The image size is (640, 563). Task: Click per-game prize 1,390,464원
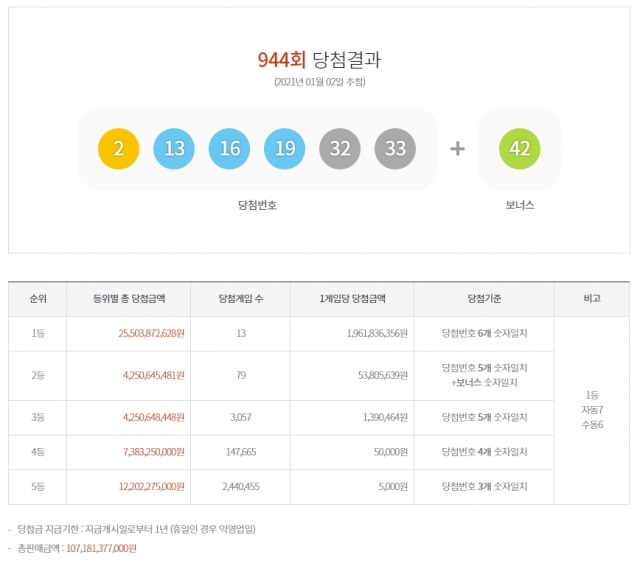385,417
